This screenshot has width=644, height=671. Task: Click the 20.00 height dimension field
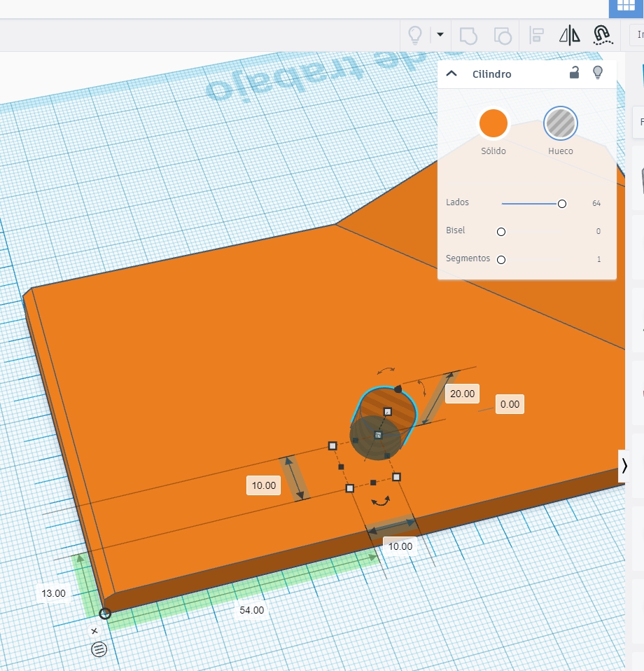pos(462,394)
